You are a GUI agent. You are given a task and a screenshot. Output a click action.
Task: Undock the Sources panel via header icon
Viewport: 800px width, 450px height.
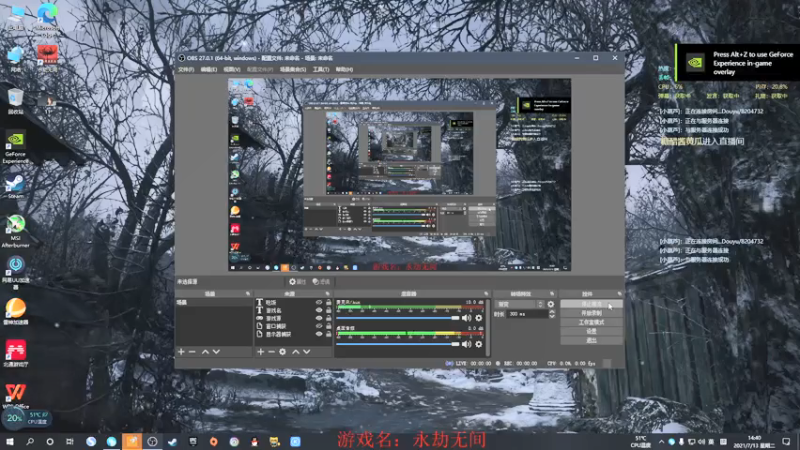(x=328, y=294)
